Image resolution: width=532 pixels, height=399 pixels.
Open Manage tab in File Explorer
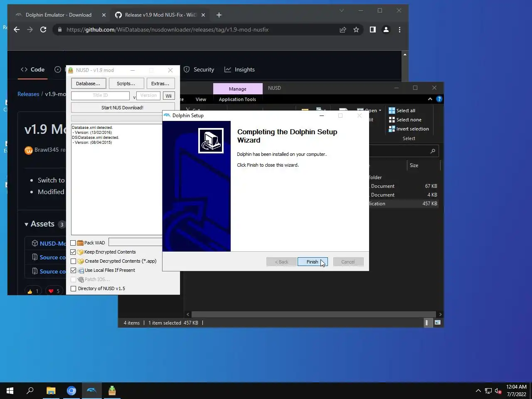(238, 89)
